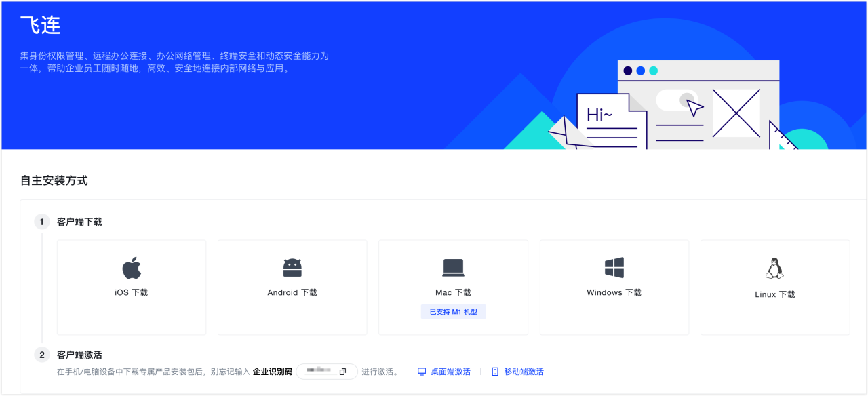Image resolution: width=868 pixels, height=396 pixels.
Task: Click the blurred enterprise code field
Action: click(327, 372)
